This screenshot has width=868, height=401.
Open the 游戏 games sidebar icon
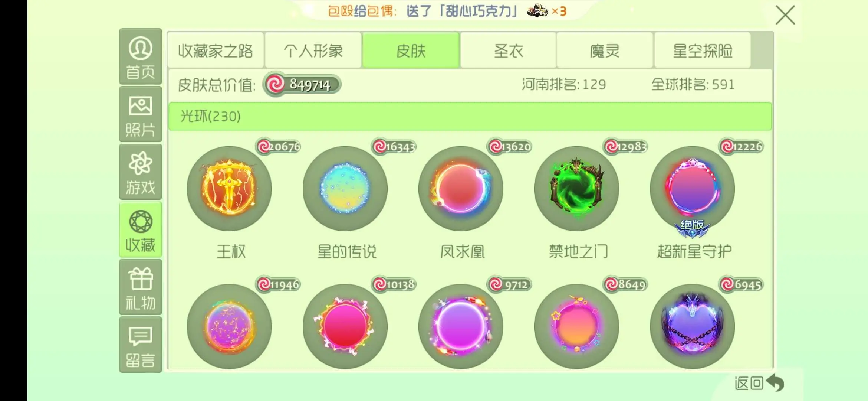click(x=140, y=172)
